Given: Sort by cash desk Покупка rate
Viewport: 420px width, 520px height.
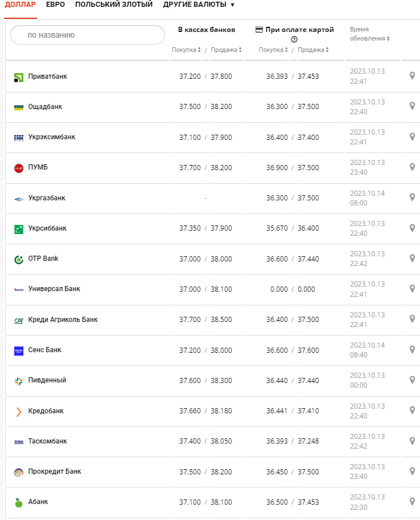Looking at the screenshot, I should 185,50.
